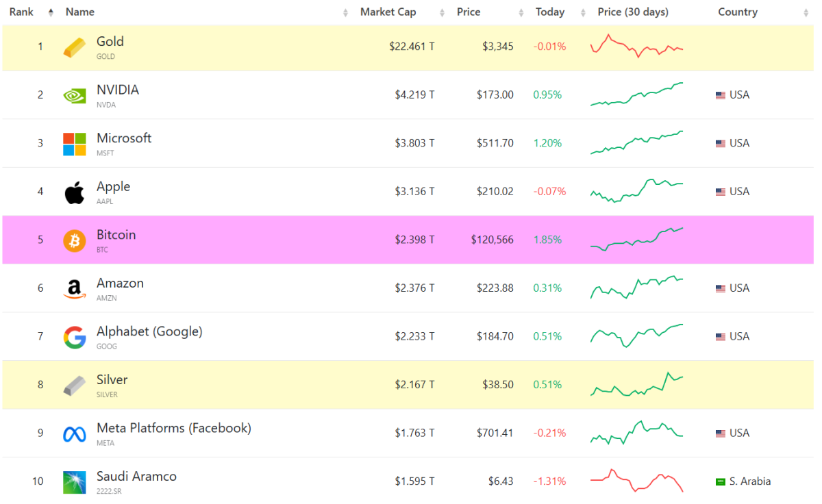Click the $4.219 T market cap value
The width and height of the screenshot is (822, 504).
414,95
